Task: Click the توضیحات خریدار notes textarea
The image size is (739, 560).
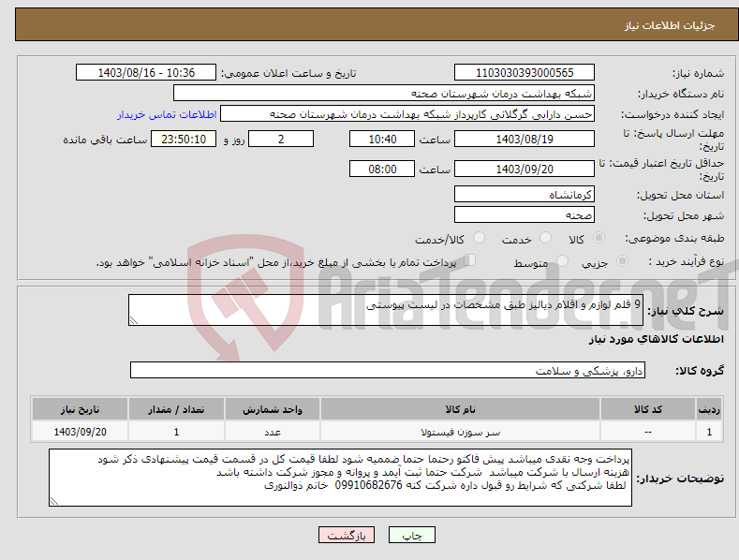Action: coord(340,478)
